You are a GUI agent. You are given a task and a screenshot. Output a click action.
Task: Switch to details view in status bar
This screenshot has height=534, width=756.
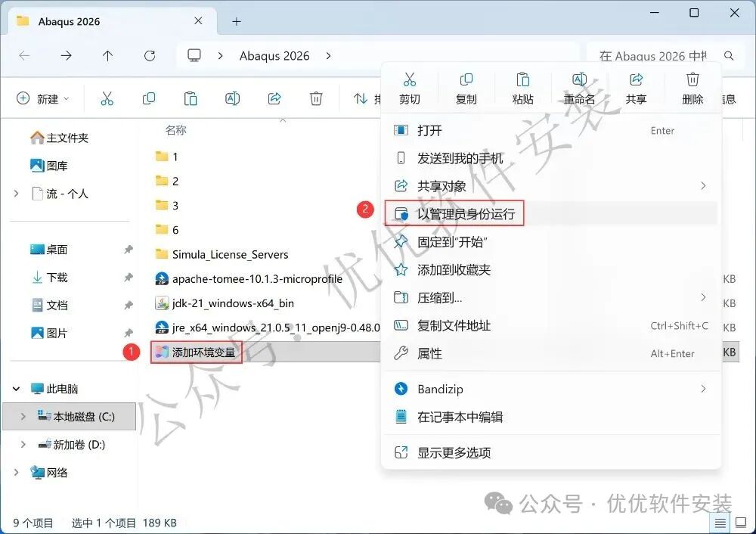pos(720,523)
